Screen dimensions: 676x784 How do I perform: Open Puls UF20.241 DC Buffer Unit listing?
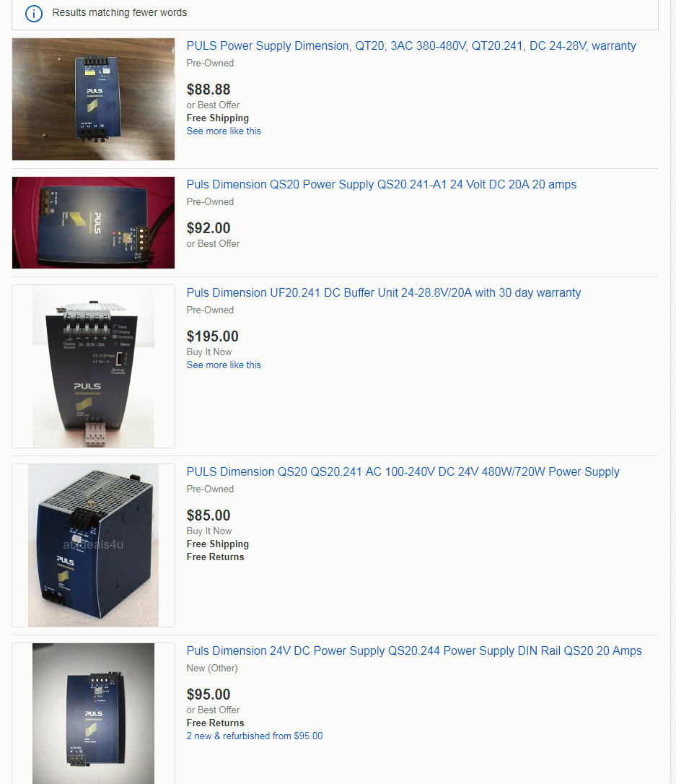tap(384, 292)
